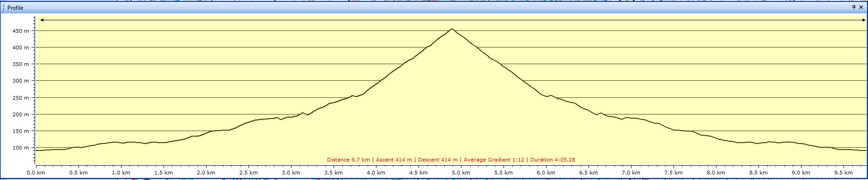Screen dimensions: 868x180
Task: Click the Average Gradient 1:12 text
Action: coord(494,160)
